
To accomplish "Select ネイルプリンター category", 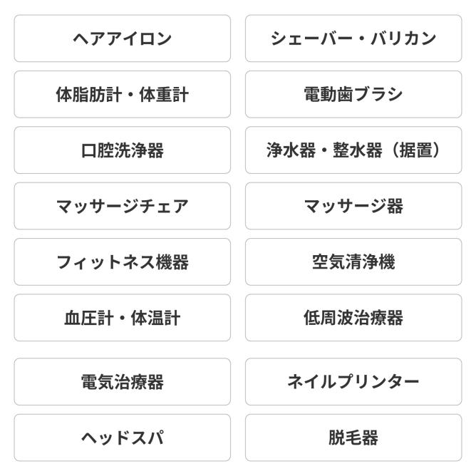I will [x=353, y=382].
